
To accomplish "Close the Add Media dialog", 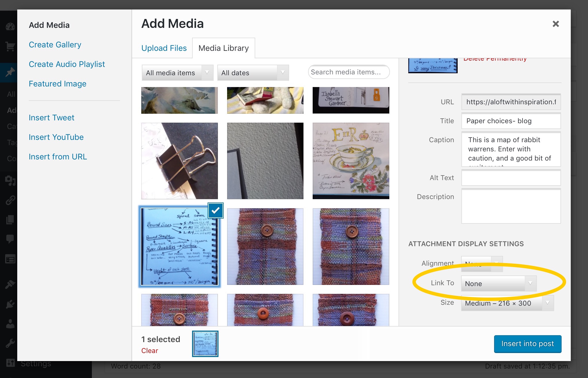I will pyautogui.click(x=556, y=24).
